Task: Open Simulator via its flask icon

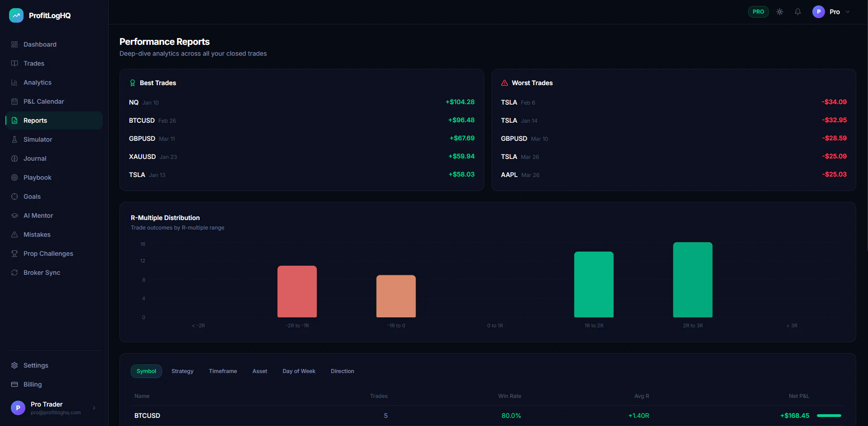Action: [x=14, y=139]
